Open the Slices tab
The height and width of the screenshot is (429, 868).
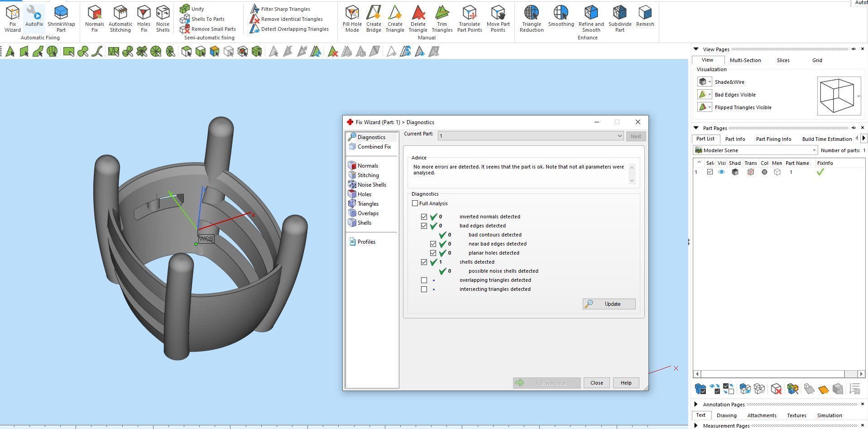(x=783, y=60)
